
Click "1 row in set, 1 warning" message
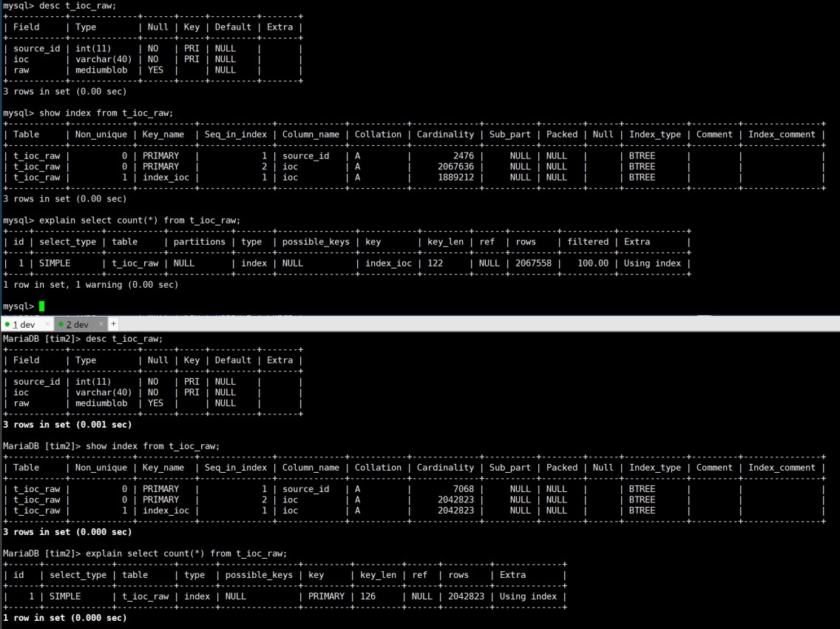(x=90, y=285)
